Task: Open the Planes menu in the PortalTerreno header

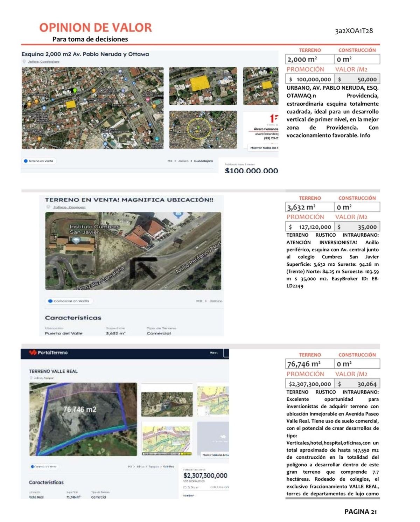Action: [213, 353]
